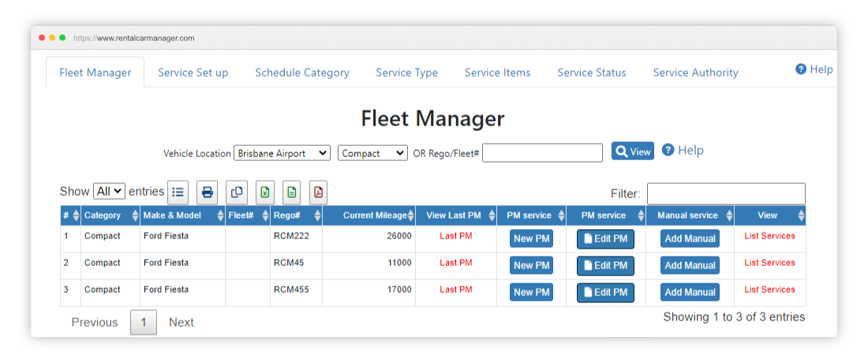
Task: Click the View search button
Action: tap(633, 151)
